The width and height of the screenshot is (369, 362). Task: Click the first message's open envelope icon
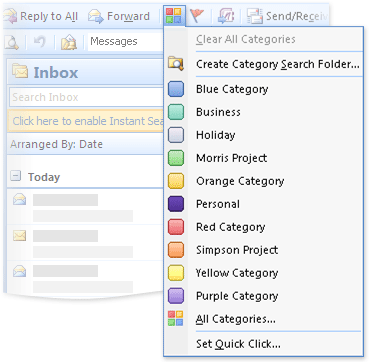[19, 200]
